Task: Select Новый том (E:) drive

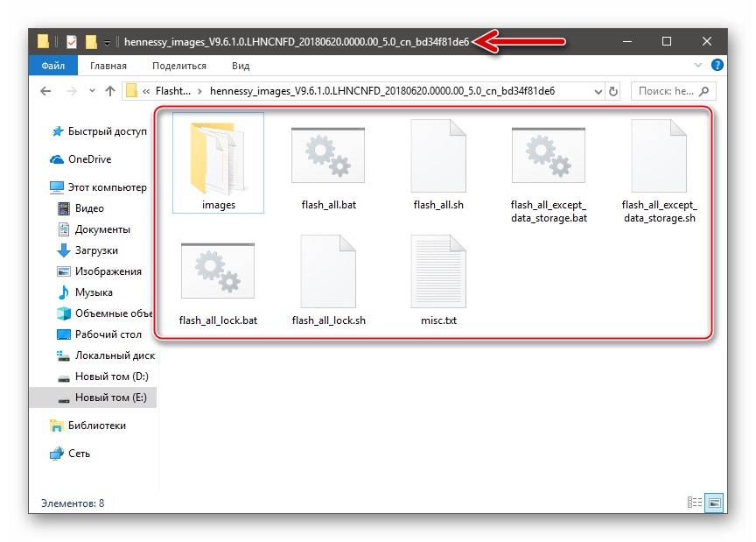Action: (x=93, y=398)
